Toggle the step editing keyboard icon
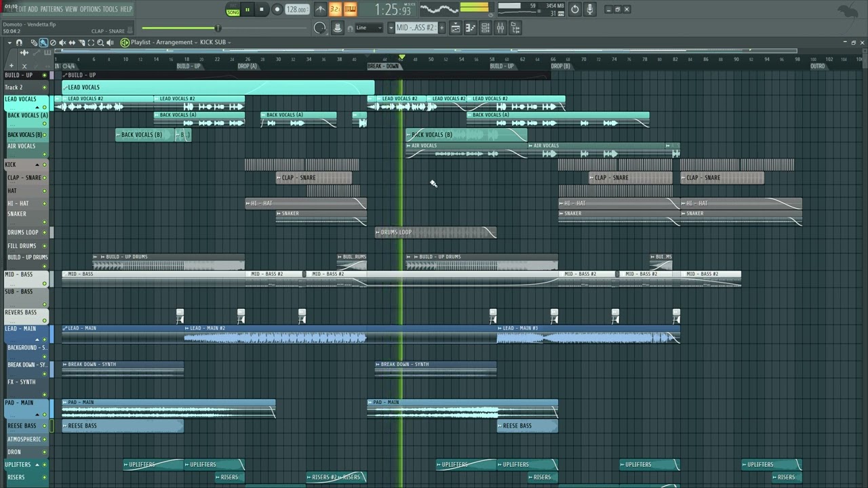 pos(350,9)
